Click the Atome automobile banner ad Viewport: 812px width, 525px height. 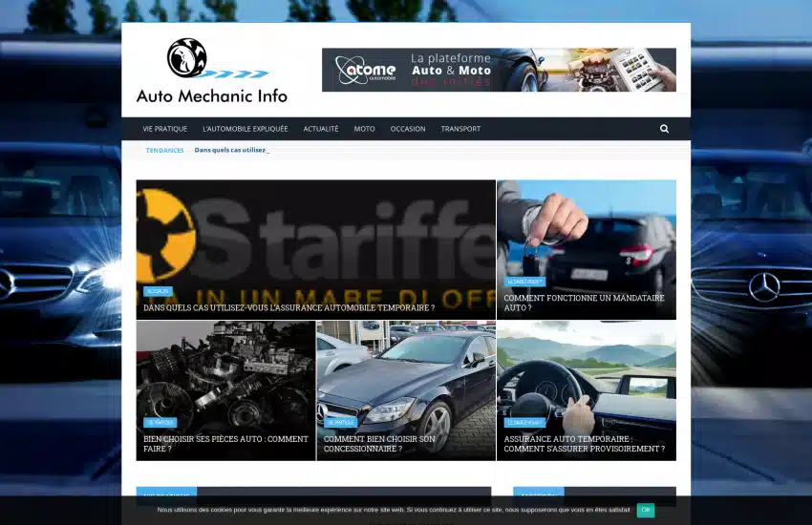(499, 70)
